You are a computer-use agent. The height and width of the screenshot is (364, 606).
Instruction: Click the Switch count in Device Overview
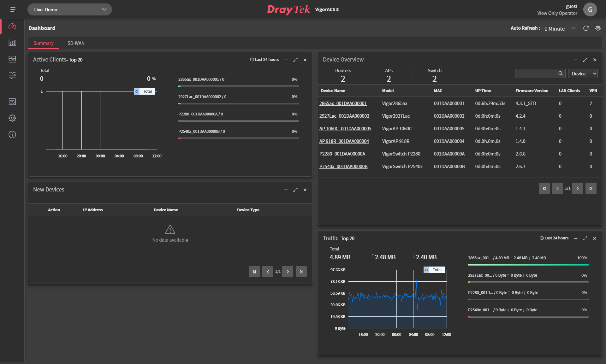435,79
